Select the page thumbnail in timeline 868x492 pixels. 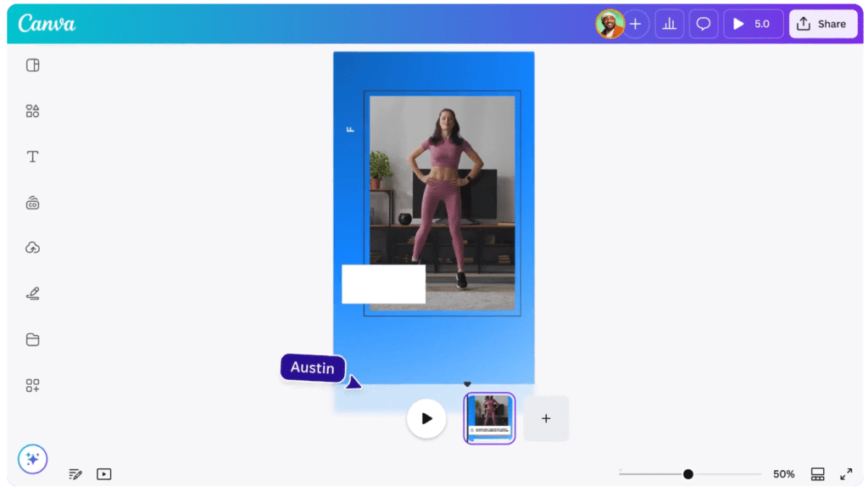click(490, 417)
